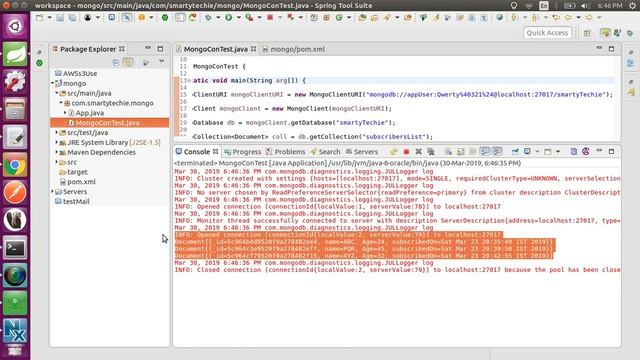Expand JRE System Library node
The image size is (640, 360).
click(57, 142)
